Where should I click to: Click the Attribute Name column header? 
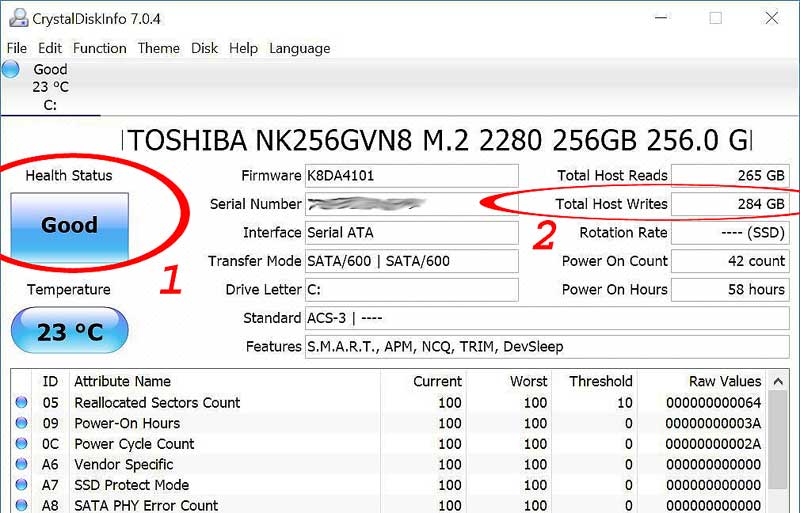pos(225,381)
